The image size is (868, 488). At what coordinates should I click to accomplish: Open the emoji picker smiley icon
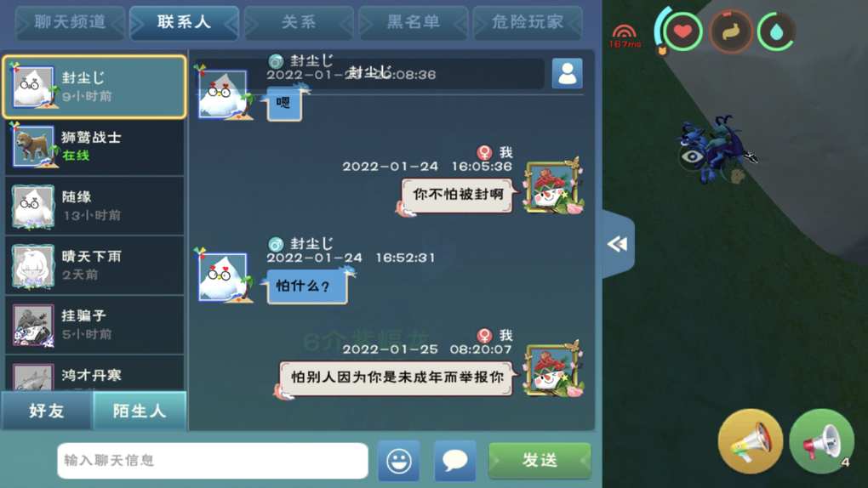click(398, 460)
